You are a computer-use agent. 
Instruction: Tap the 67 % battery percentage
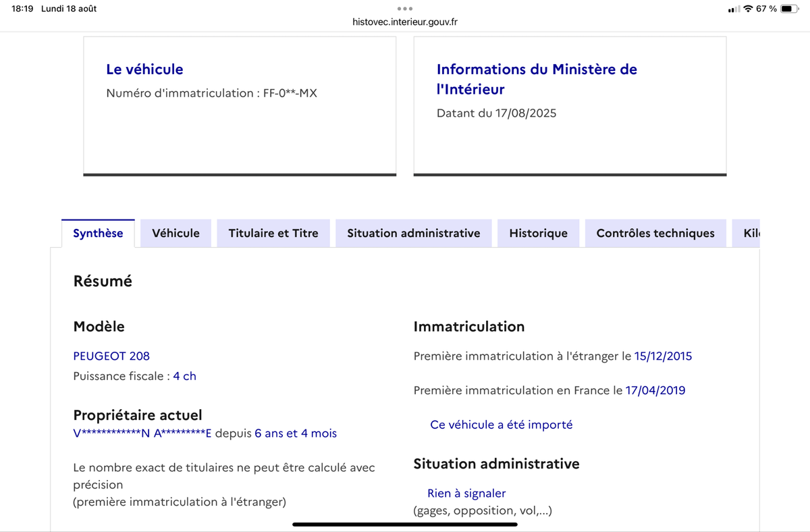coord(766,9)
